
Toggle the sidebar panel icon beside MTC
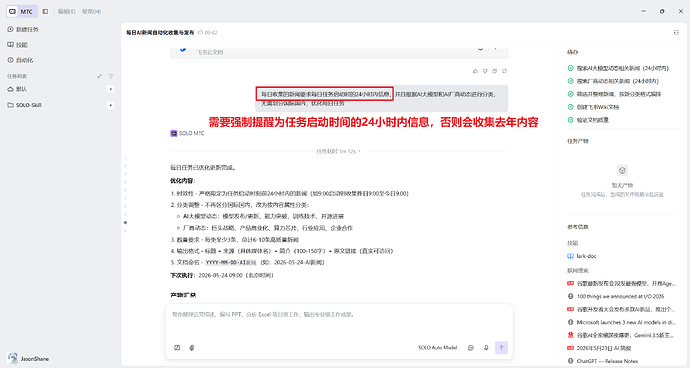coord(45,11)
